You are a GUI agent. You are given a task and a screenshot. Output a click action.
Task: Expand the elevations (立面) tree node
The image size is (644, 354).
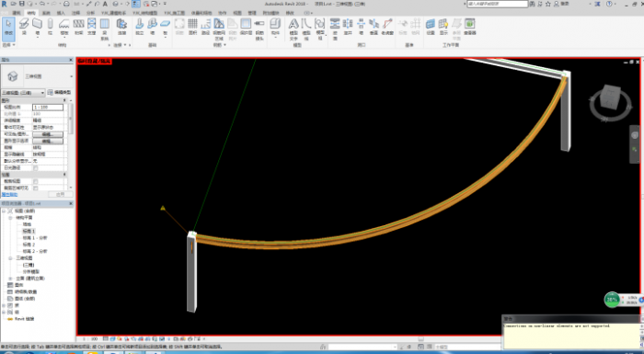pyautogui.click(x=10, y=279)
